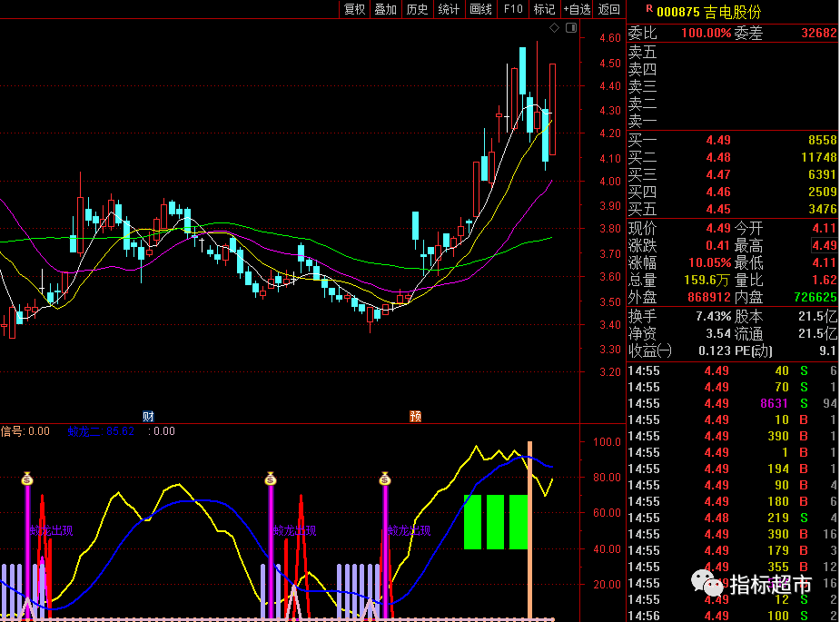
Task: Click the R margin-trading badge
Action: click(649, 8)
